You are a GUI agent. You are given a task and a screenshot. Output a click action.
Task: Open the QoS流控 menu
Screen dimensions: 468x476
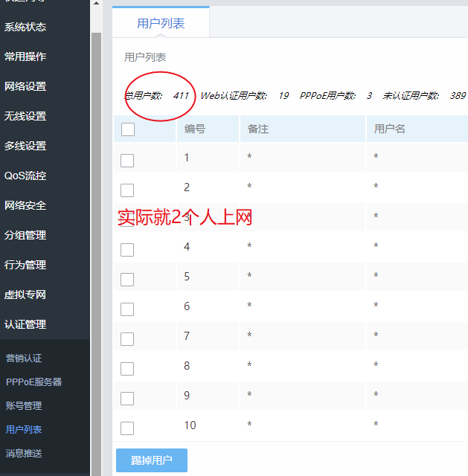point(25,176)
